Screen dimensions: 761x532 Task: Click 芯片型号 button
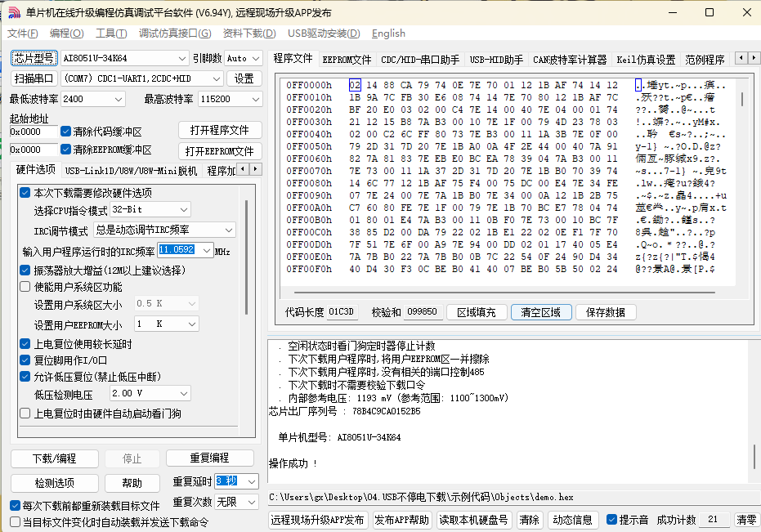pos(34,58)
